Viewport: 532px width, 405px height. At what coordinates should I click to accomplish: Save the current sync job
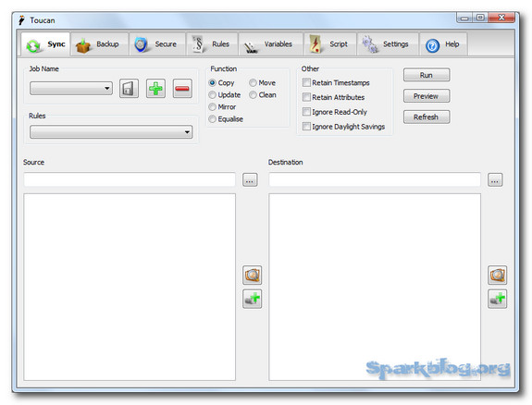coord(129,89)
